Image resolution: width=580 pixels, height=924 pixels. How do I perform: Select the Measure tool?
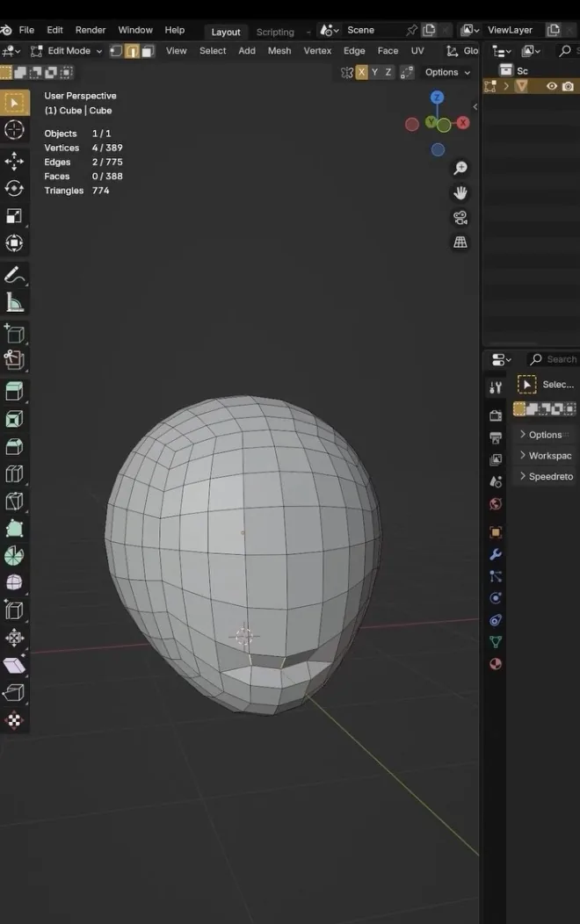tap(14, 303)
